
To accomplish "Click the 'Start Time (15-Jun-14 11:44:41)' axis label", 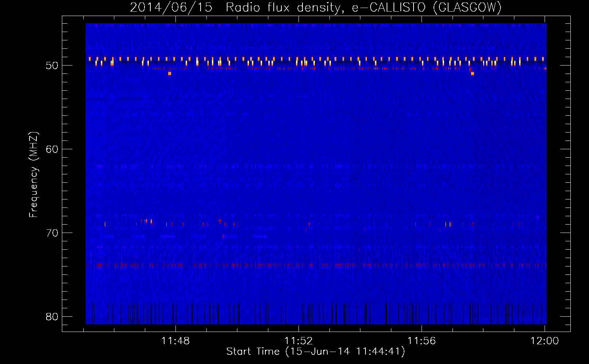I will (x=316, y=352).
